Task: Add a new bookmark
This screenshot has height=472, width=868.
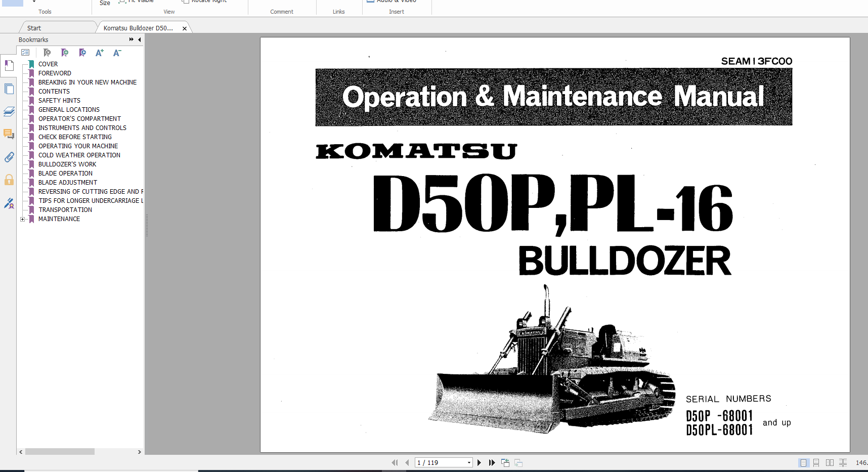Action: click(x=65, y=53)
